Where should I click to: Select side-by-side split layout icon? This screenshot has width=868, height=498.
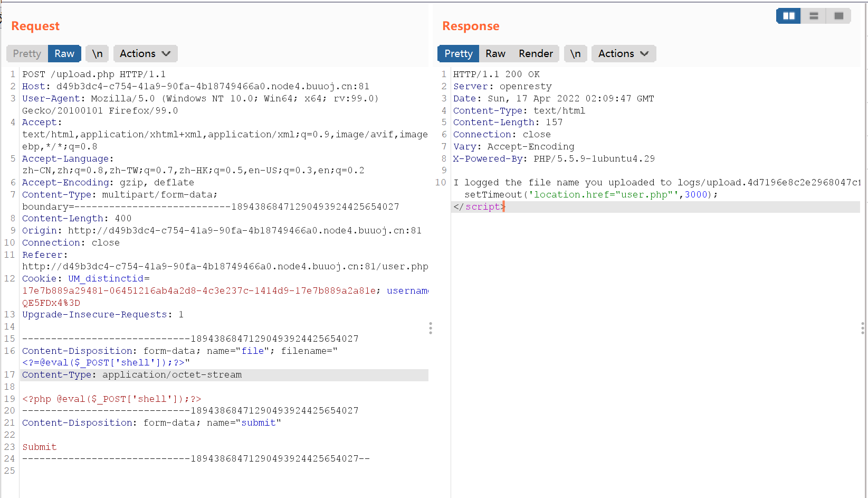pyautogui.click(x=789, y=16)
